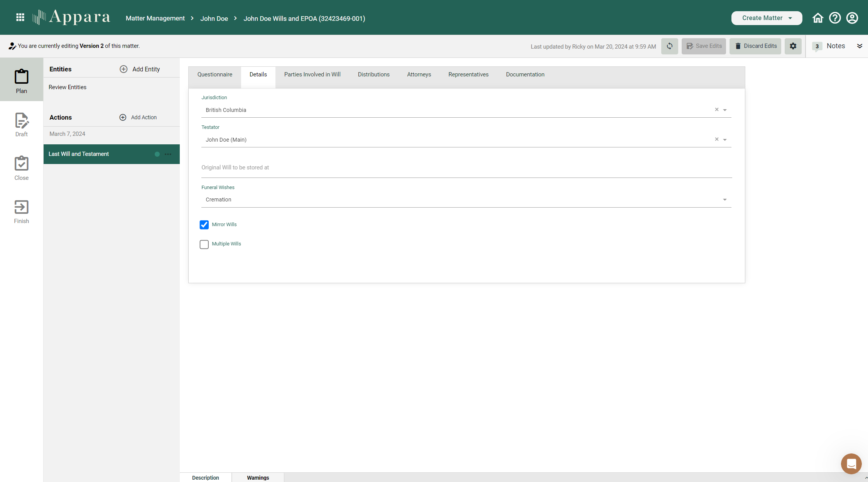Uncheck the Mirror Wills checkbox
868x482 pixels.
click(204, 225)
